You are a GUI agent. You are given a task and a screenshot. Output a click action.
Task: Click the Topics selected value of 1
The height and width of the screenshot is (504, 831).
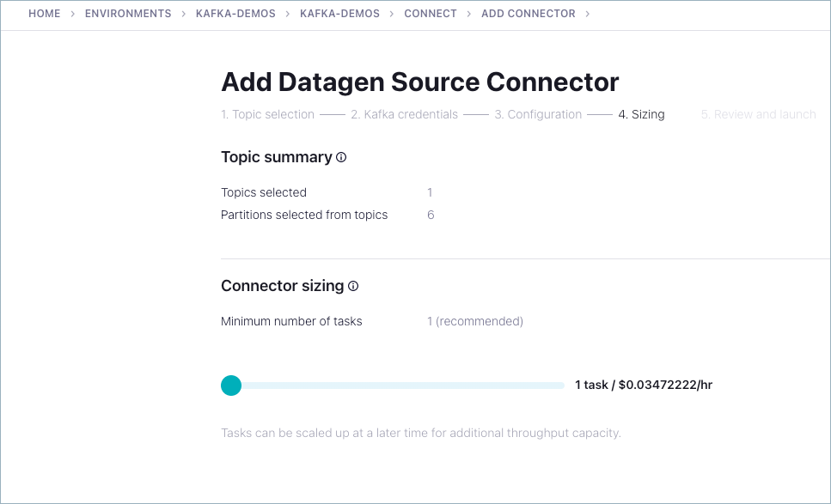[430, 192]
